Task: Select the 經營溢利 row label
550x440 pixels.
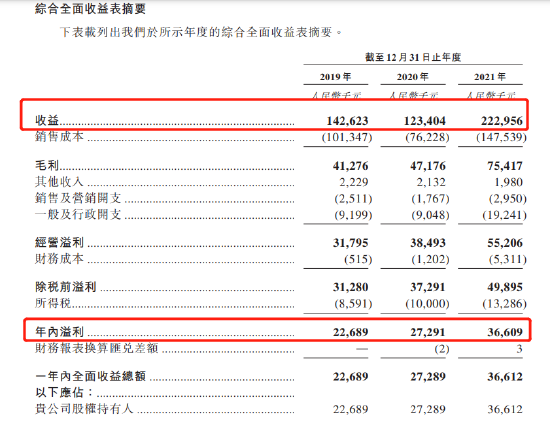Action: (x=59, y=242)
